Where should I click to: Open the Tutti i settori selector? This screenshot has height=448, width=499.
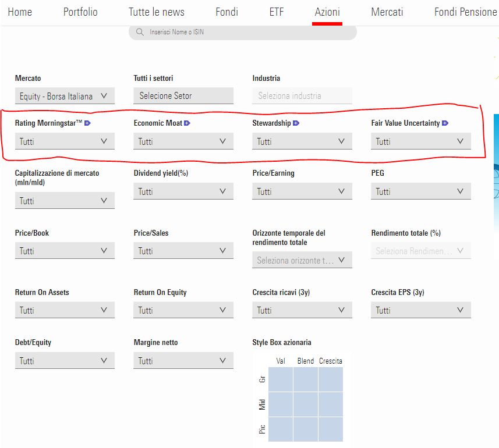[183, 96]
